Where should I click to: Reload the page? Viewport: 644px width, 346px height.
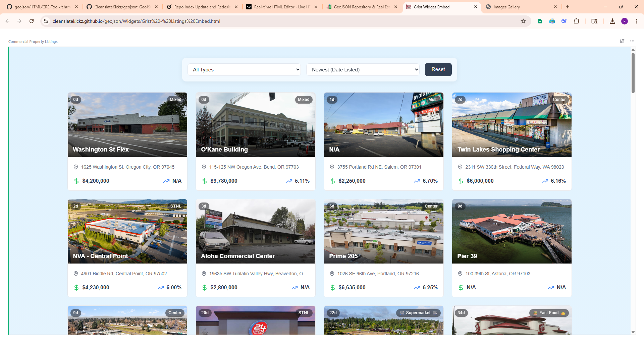[32, 21]
